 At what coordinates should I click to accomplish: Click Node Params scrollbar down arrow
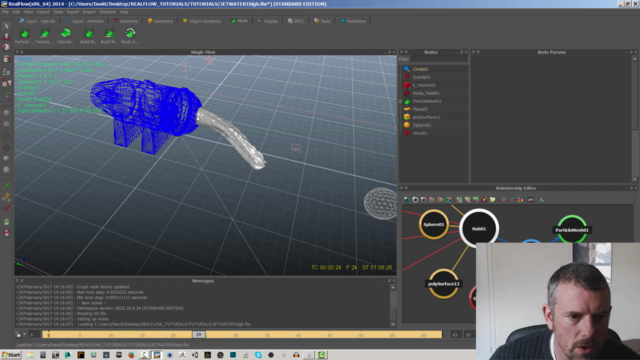point(635,180)
